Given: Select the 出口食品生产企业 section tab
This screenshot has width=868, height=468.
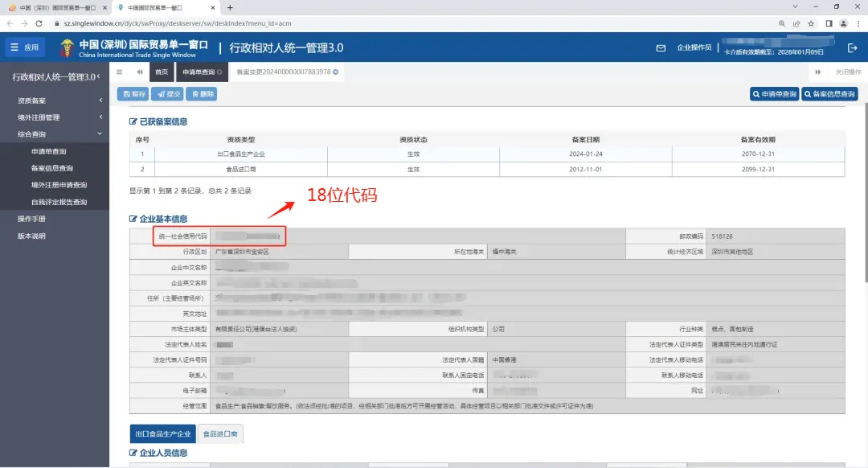Looking at the screenshot, I should 162,433.
